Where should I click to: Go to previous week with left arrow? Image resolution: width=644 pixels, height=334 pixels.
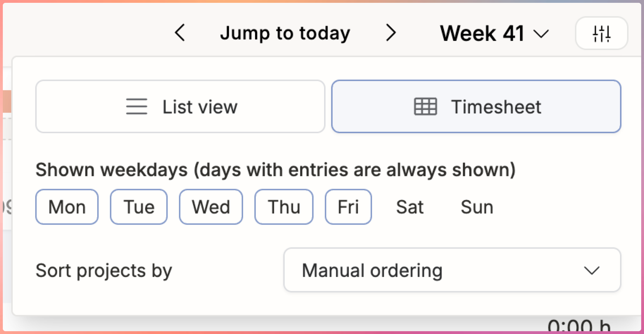tap(180, 33)
